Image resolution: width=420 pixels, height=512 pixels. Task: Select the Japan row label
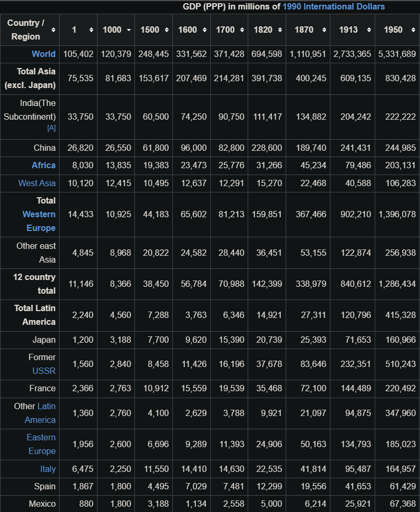click(x=44, y=340)
